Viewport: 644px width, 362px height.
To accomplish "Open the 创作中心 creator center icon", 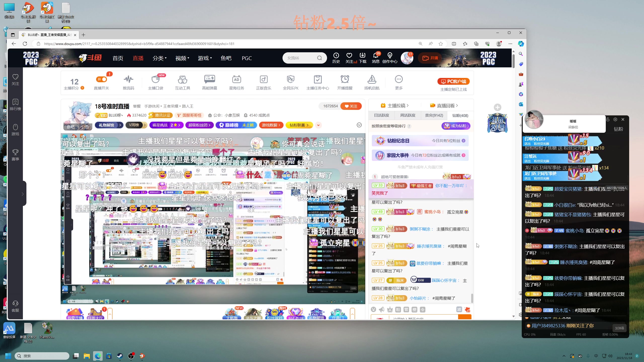I will (x=390, y=58).
